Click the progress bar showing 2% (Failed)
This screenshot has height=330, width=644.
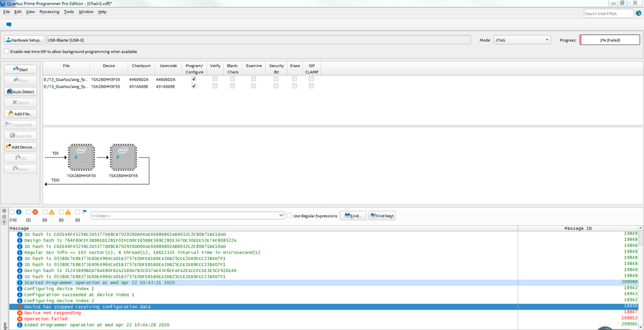[609, 40]
